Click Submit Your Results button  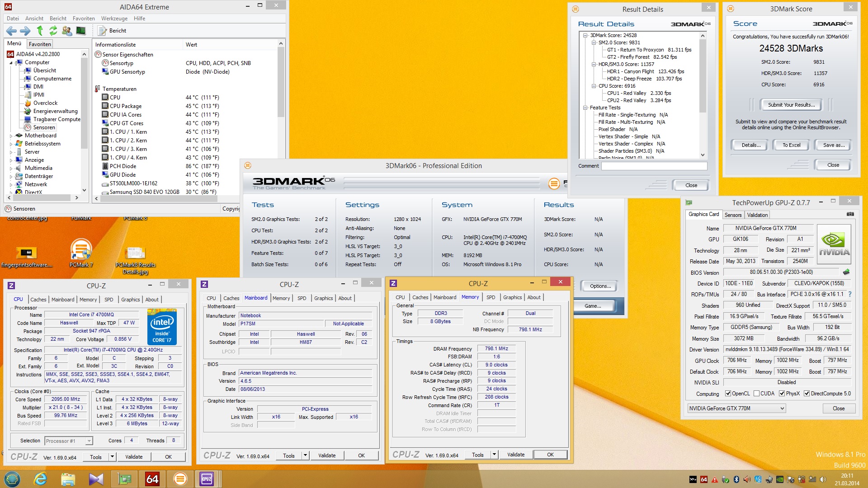(791, 105)
